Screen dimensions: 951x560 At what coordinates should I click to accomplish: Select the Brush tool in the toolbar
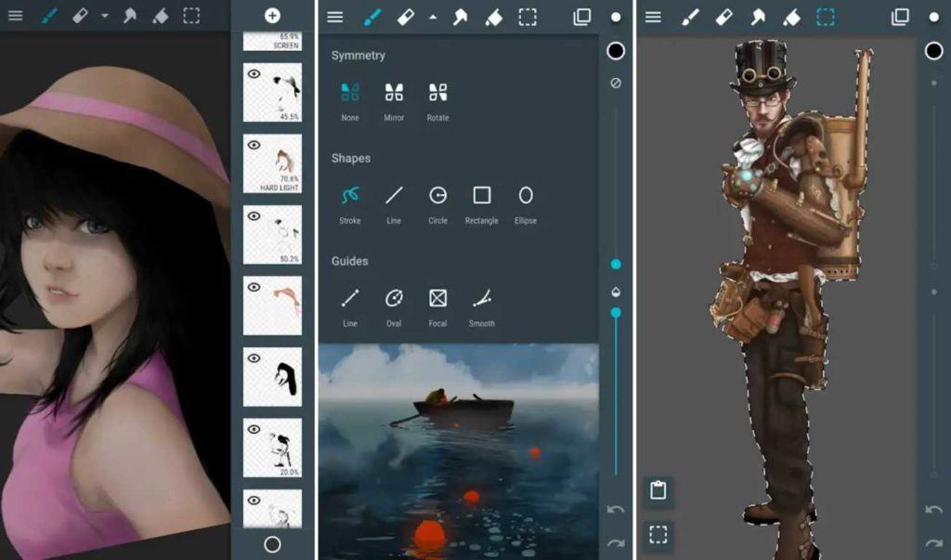(x=372, y=16)
